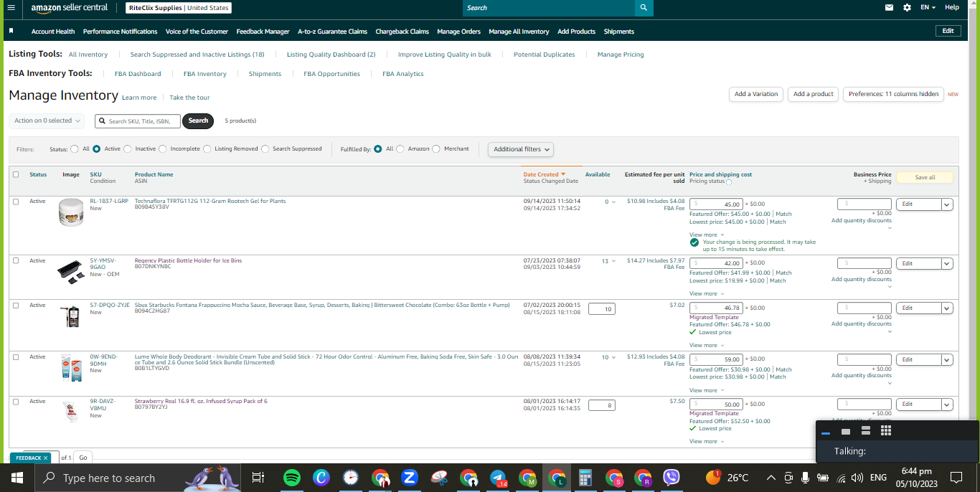Click the Rootech Gel price field 45.00
Screen dimensions: 980x492
(x=716, y=204)
